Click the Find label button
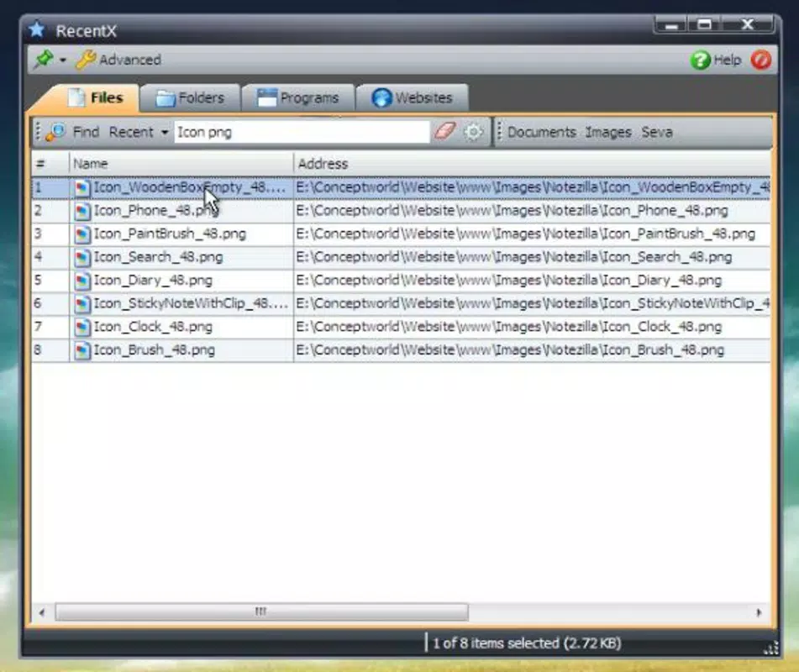The width and height of the screenshot is (799, 672). click(86, 132)
